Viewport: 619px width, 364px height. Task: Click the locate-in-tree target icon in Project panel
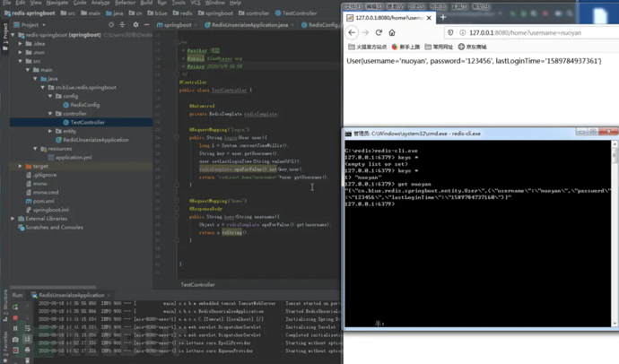110,25
